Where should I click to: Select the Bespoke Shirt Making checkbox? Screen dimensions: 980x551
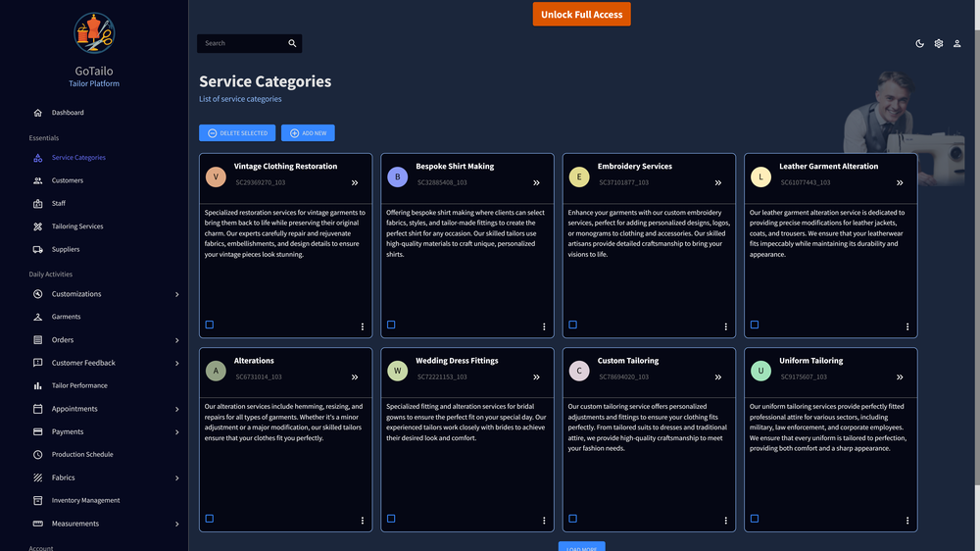(391, 325)
